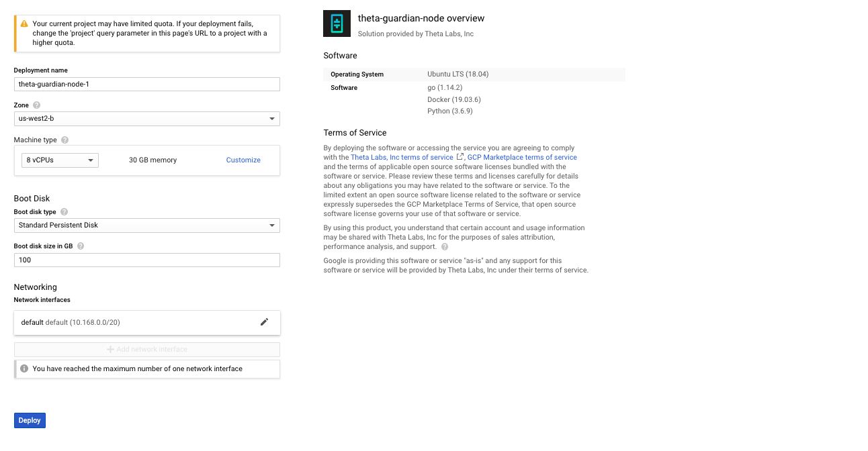Open the Zone dropdown us-west2-b
Viewport: 868px width, 451px height.
click(146, 119)
